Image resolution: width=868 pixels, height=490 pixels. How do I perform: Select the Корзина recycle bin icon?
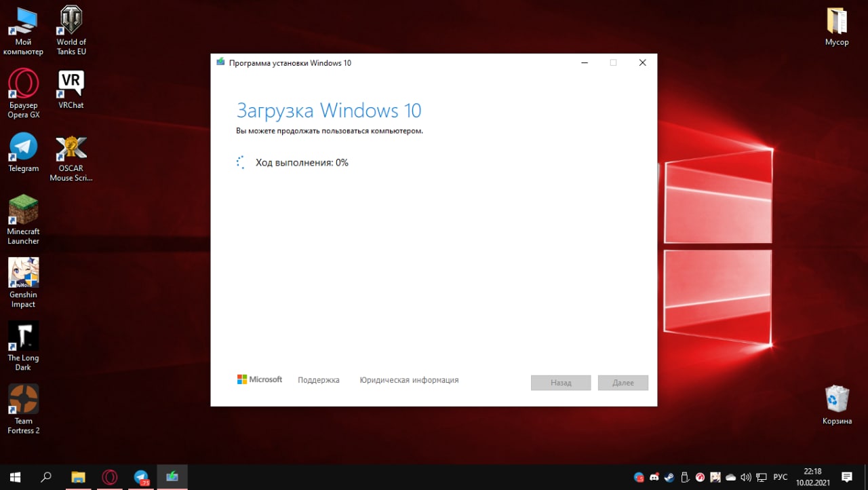[837, 404]
